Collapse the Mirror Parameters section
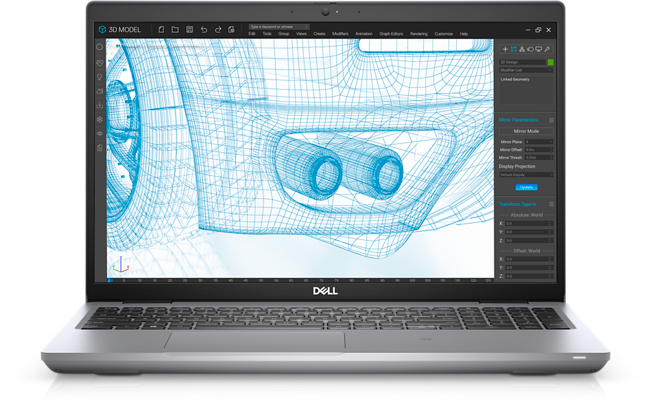This screenshot has height=402, width=650. point(518,120)
